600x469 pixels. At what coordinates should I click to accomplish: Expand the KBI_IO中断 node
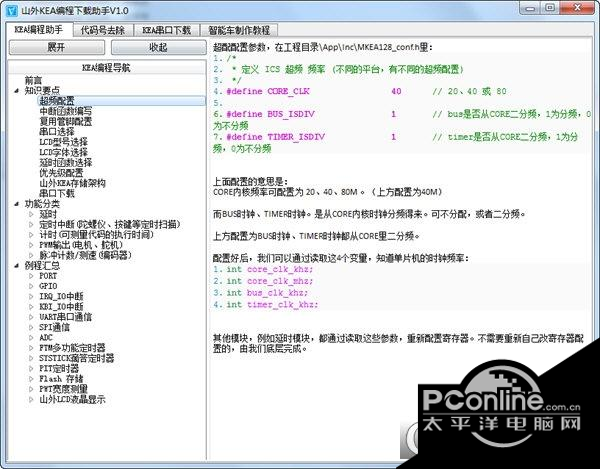(31, 307)
